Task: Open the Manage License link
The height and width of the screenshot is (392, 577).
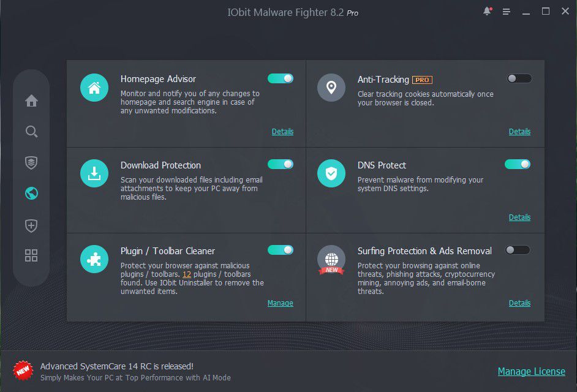Action: [x=531, y=372]
